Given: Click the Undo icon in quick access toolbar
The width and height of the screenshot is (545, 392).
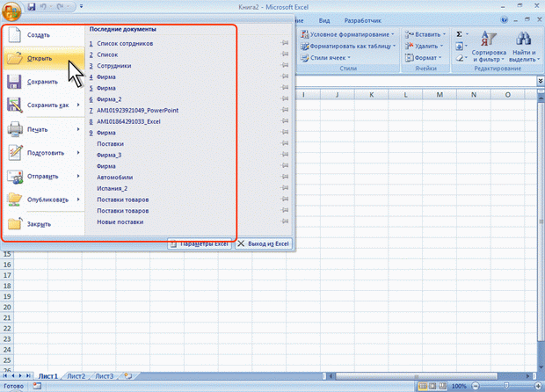Looking at the screenshot, I should coord(43,6).
